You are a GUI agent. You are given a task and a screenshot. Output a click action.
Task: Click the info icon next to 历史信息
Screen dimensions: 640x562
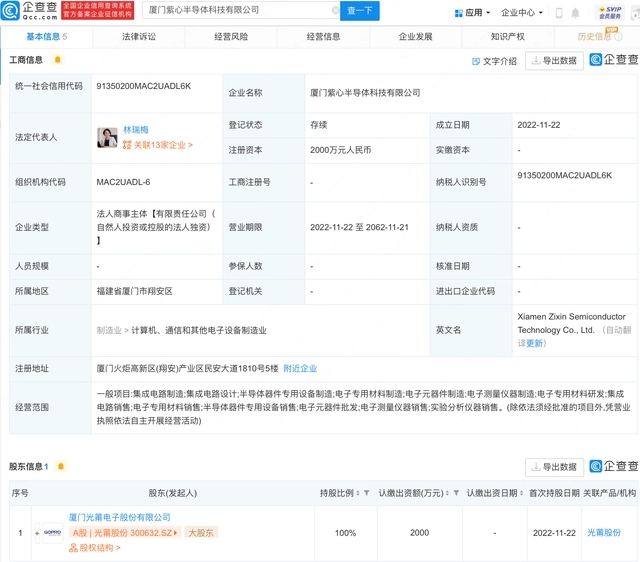[618, 37]
